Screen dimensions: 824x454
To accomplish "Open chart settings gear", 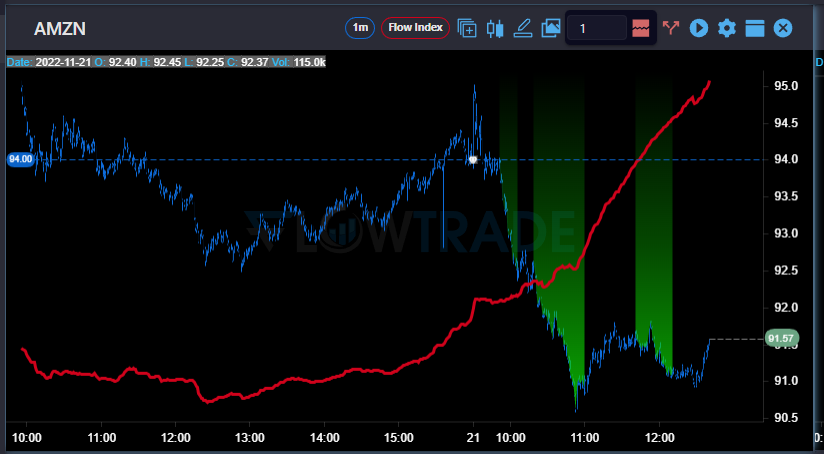I will (727, 28).
